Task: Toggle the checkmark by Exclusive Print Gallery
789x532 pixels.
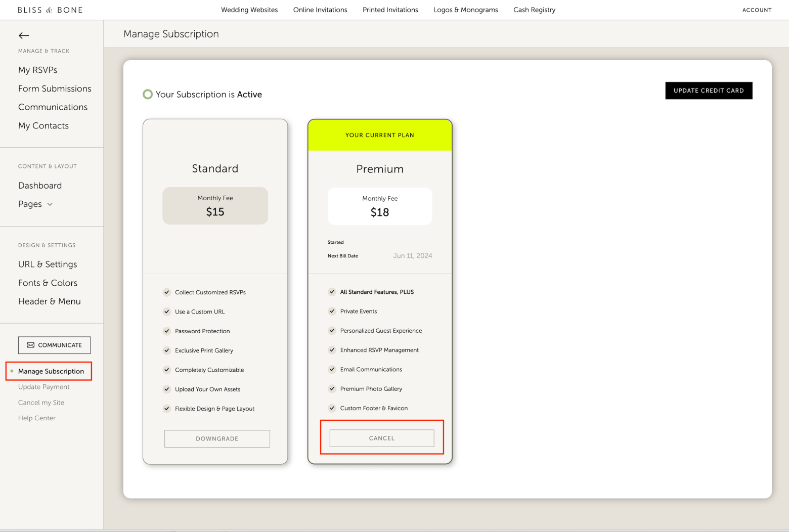Action: [x=167, y=350]
